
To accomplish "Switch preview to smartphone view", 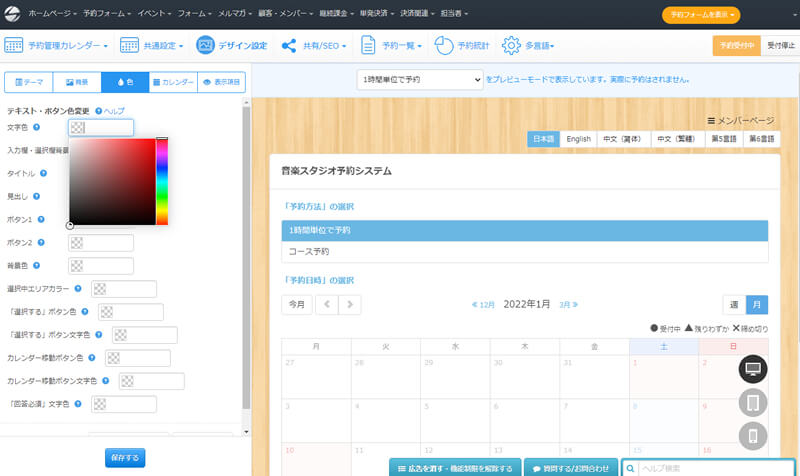I will click(x=753, y=436).
